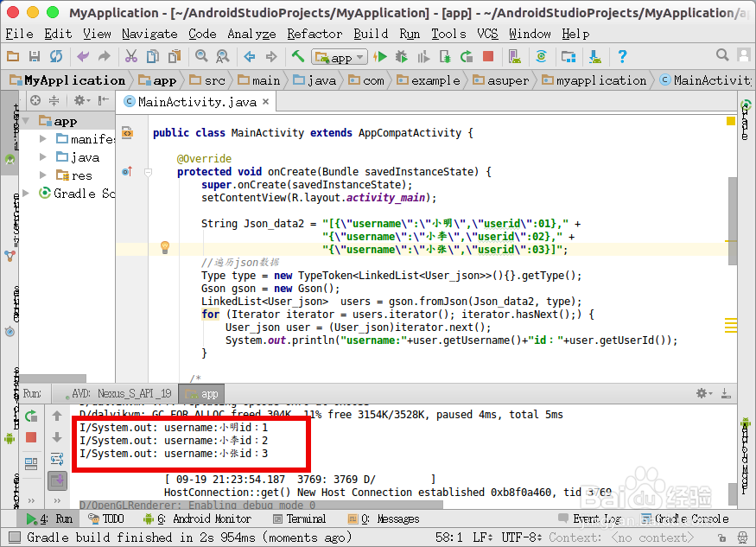Image resolution: width=756 pixels, height=547 pixels.
Task: Click the Help question mark icon
Action: click(622, 56)
